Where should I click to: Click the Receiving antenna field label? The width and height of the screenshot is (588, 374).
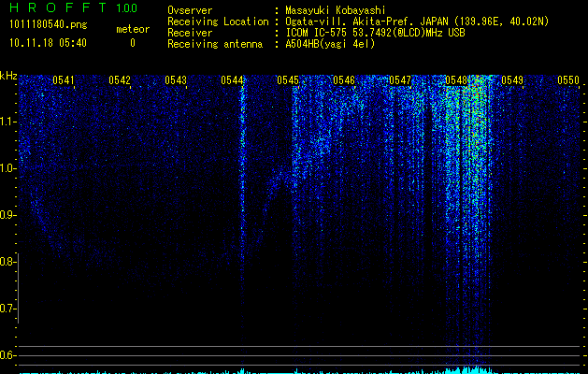(215, 44)
